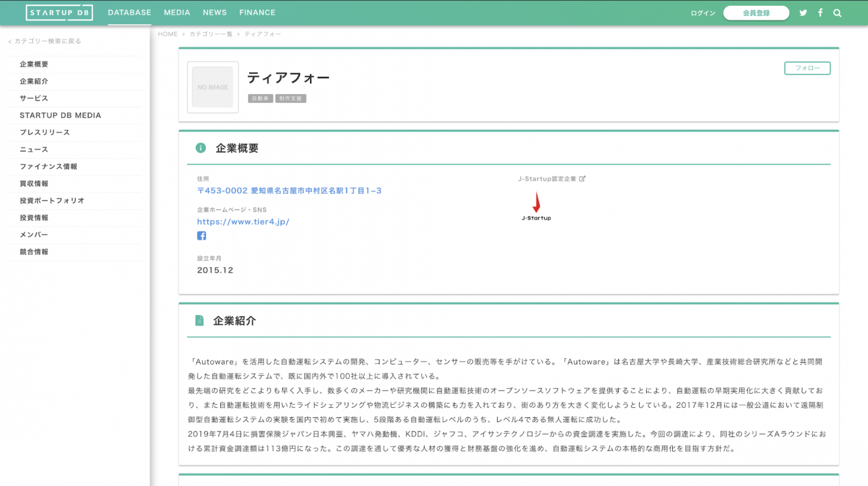Navigate to メンバー in the sidebar

tap(34, 234)
